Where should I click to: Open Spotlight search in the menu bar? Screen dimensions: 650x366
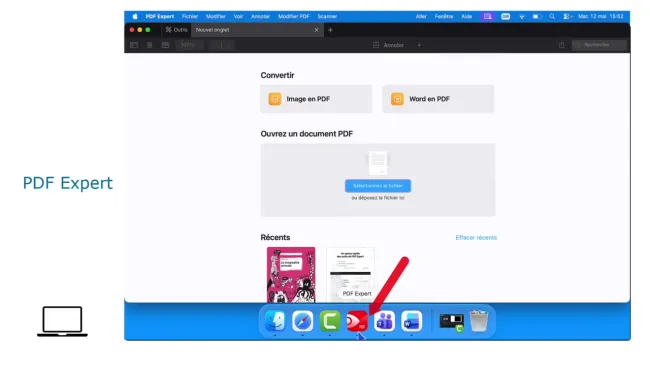click(552, 17)
